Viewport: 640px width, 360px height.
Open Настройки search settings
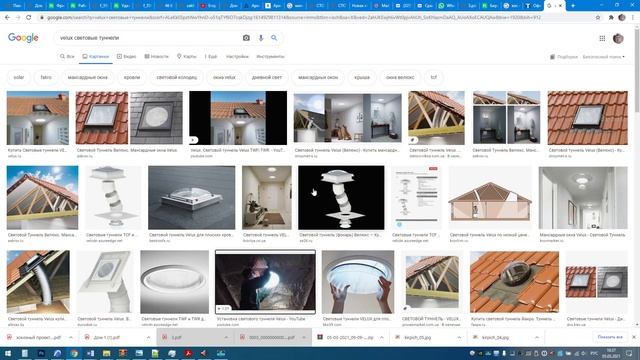237,56
